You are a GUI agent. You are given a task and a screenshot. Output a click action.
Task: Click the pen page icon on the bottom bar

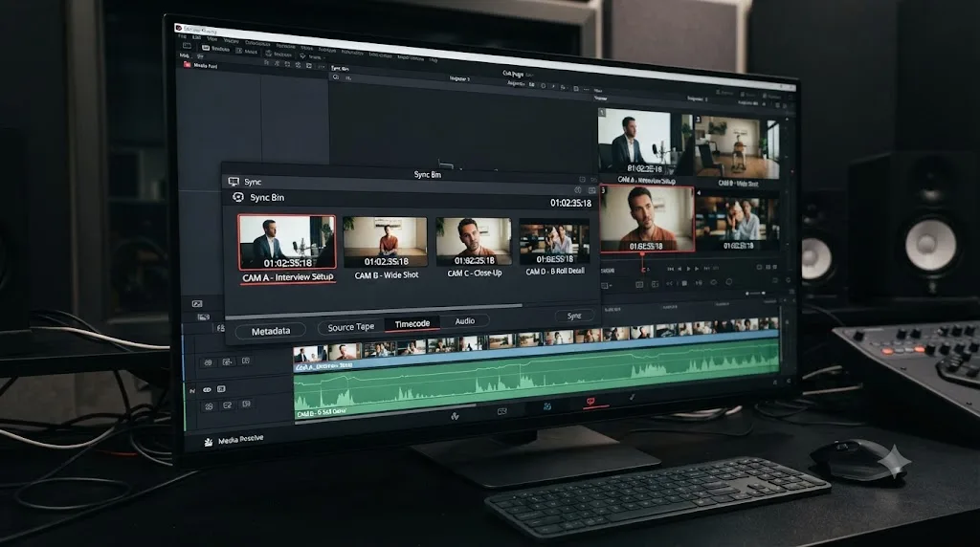(x=632, y=397)
